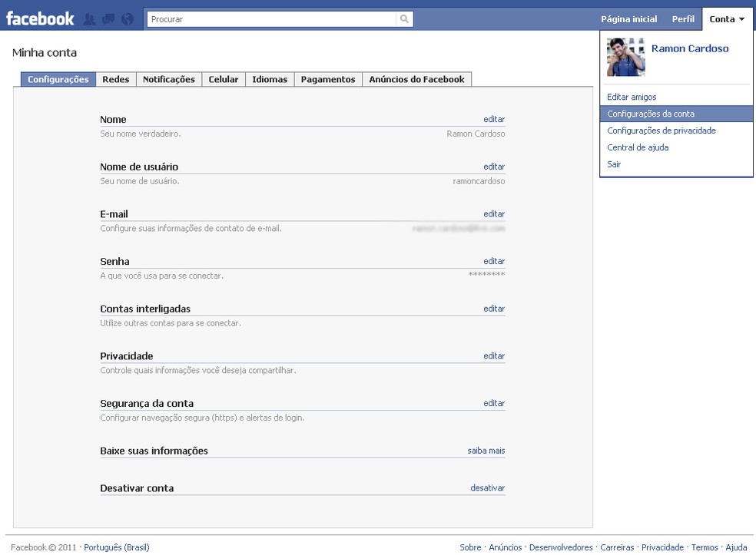Switch to the Notificações tab
Image resolution: width=756 pixels, height=555 pixels.
pos(168,78)
